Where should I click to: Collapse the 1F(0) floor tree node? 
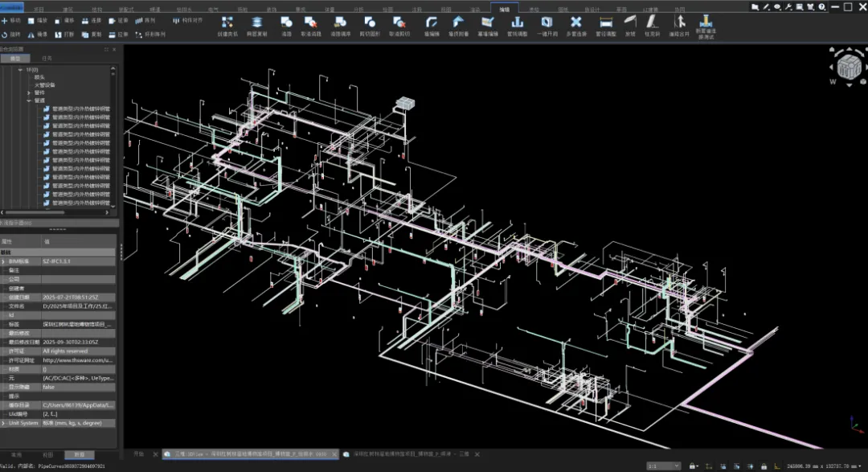tap(21, 70)
